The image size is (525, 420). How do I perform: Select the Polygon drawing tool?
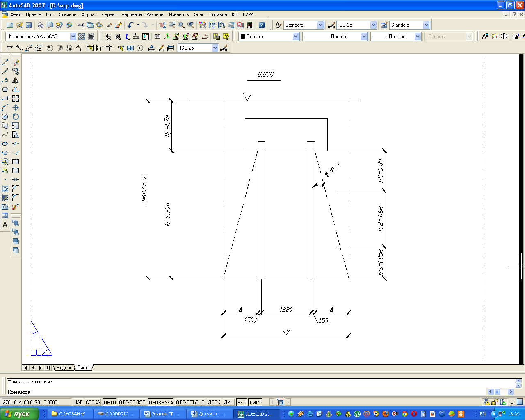pos(5,89)
